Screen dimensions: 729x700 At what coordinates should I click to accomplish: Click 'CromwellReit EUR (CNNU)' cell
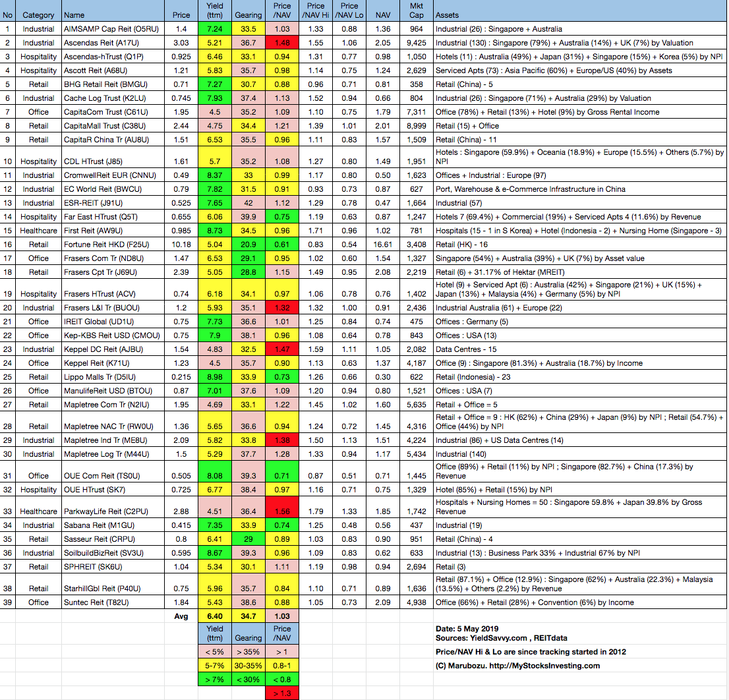pos(113,175)
